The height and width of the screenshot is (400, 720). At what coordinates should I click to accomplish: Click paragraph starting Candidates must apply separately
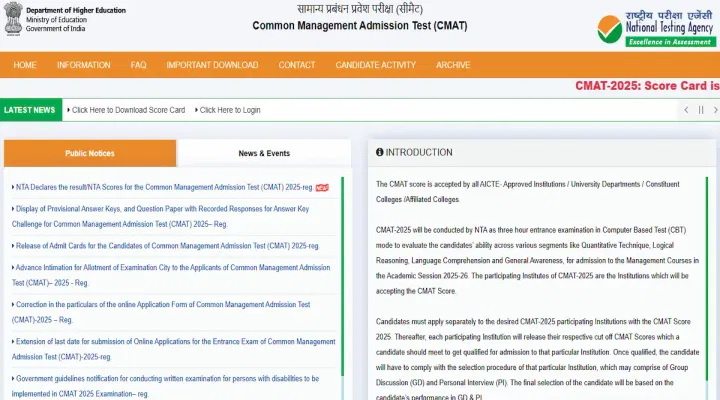point(537,360)
